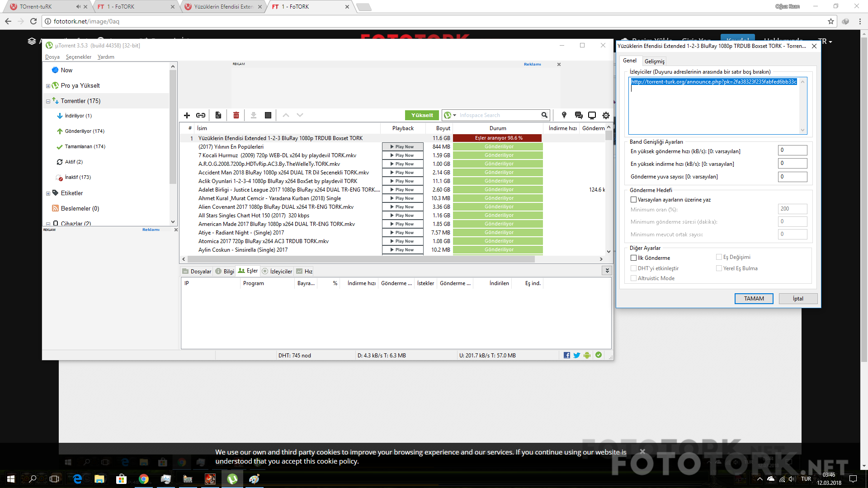
Task: Play Now for 7 Kocali Hurmuz
Action: tap(403, 155)
